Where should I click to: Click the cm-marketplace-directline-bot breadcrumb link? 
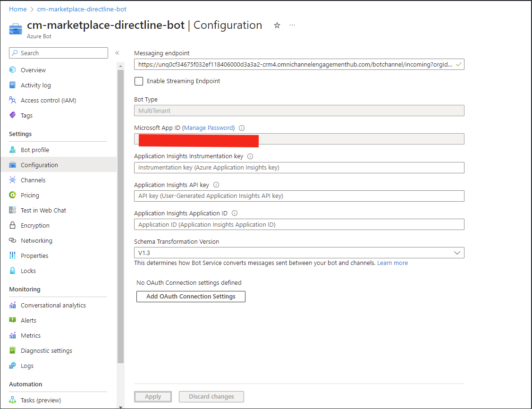point(81,9)
